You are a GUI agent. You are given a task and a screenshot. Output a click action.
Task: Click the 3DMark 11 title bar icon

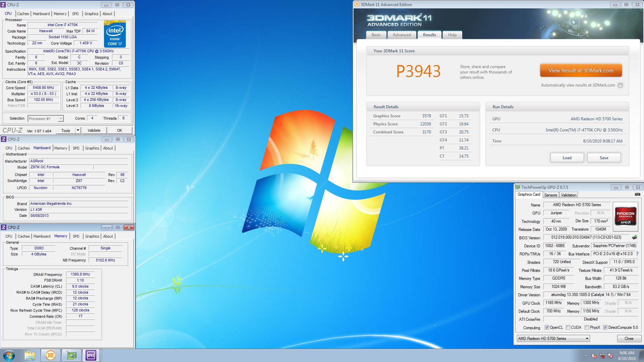[x=357, y=4]
